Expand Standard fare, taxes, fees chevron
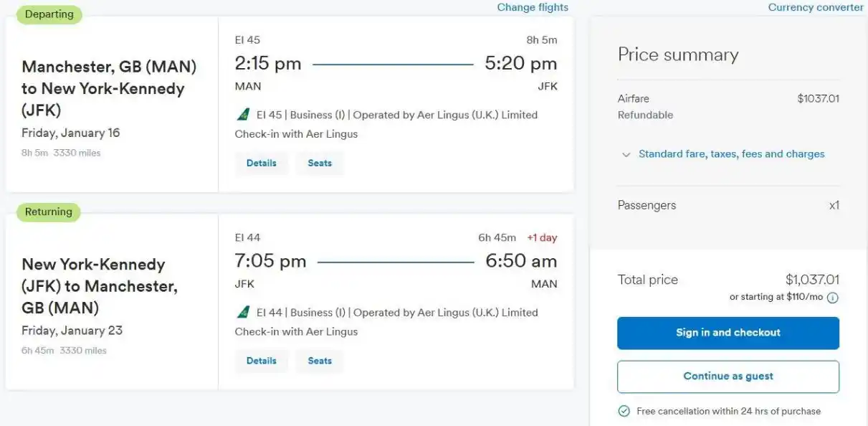This screenshot has width=868, height=426. (x=626, y=154)
